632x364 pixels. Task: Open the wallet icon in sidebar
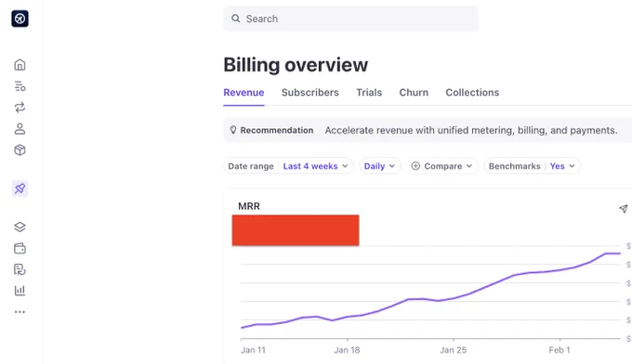[20, 248]
